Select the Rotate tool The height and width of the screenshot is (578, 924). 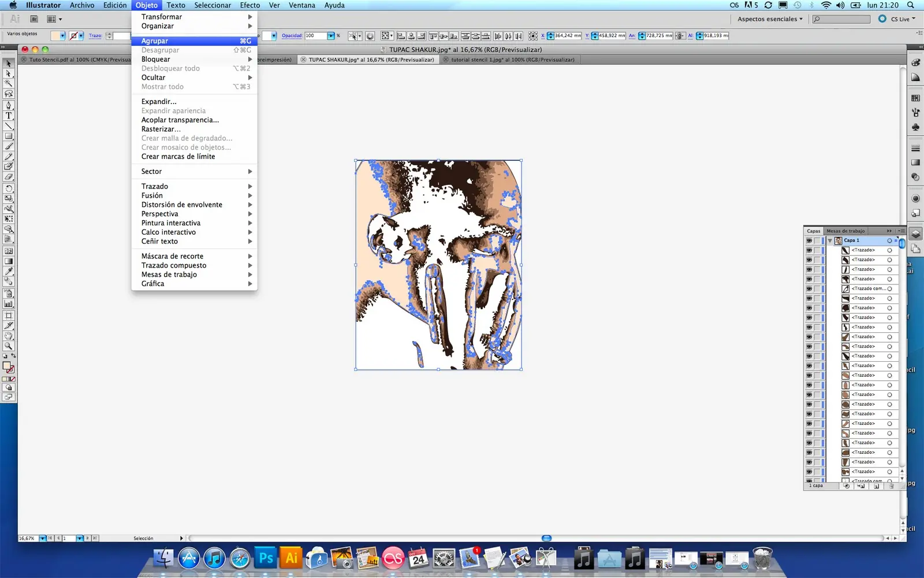click(9, 188)
